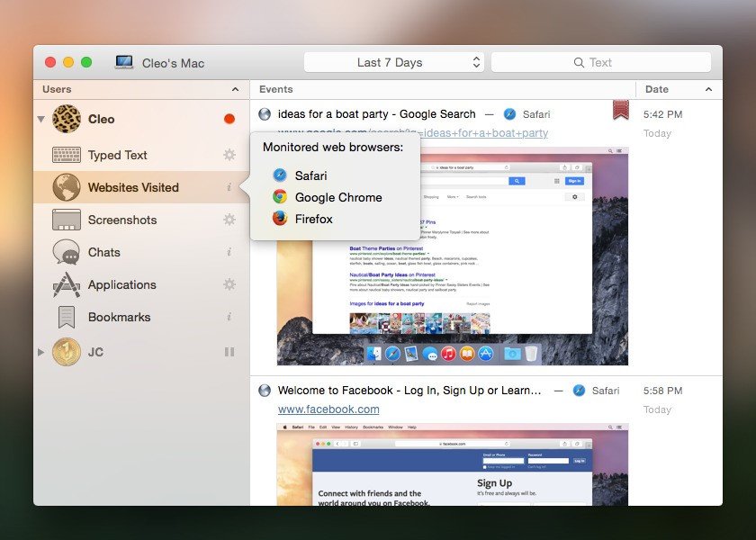
Task: Click the 'Monitored web browsers:' heading
Action: [x=333, y=147]
